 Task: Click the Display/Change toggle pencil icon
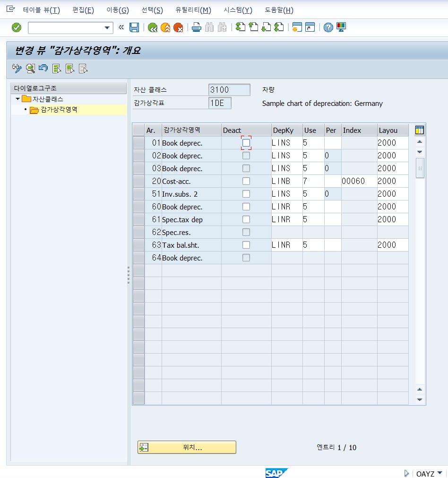point(17,68)
